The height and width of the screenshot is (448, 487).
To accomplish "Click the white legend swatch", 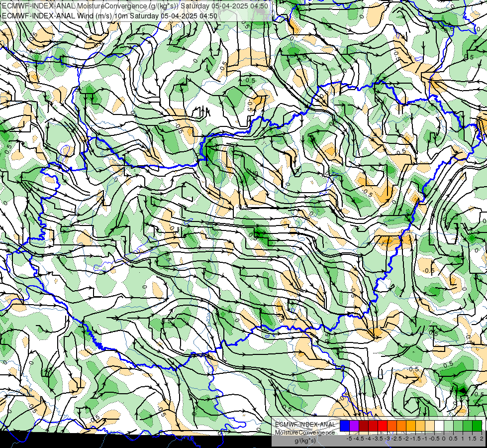I will (x=439, y=426).
